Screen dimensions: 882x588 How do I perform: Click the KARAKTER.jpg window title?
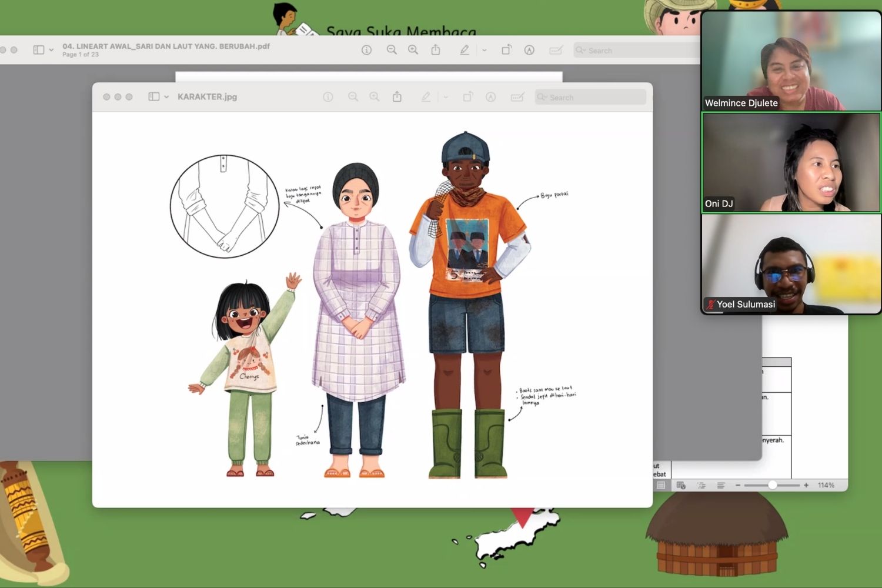click(207, 97)
